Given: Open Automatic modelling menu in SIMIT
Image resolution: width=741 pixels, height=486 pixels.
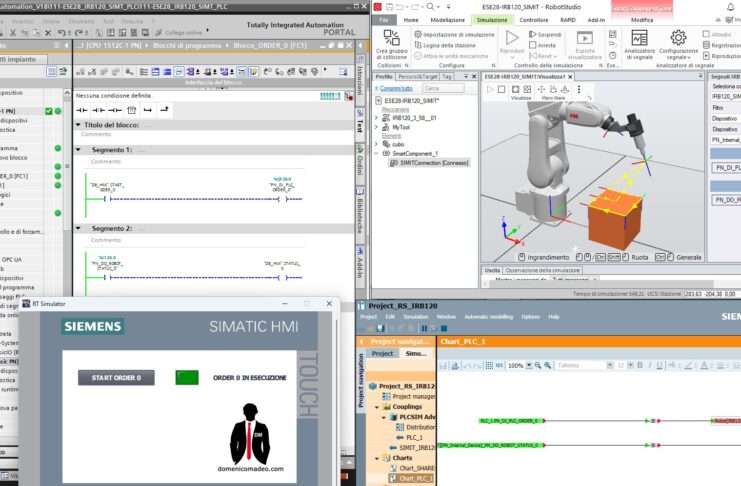Looking at the screenshot, I should click(488, 317).
